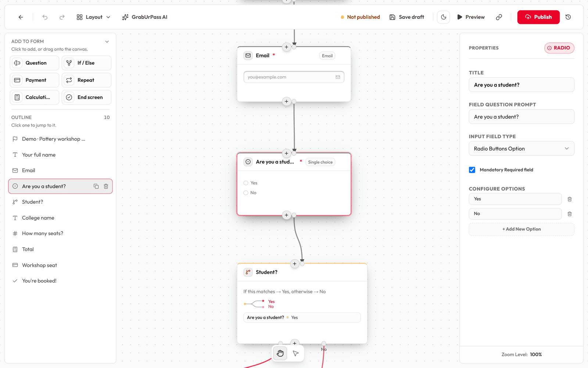Delete the Yes option trash icon
This screenshot has height=368, width=588.
pos(570,199)
